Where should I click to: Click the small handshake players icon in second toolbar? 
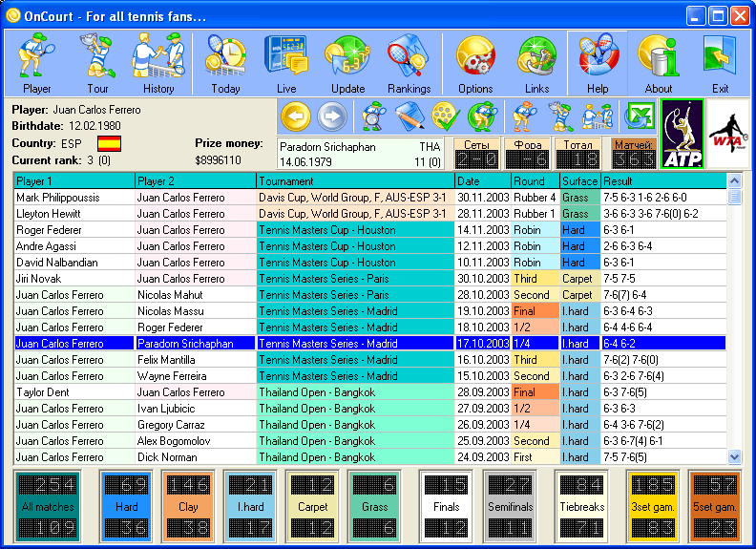pos(597,116)
